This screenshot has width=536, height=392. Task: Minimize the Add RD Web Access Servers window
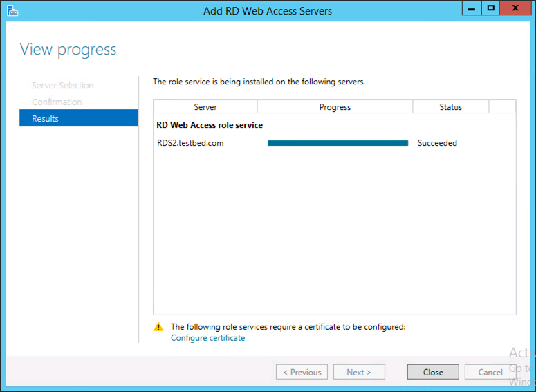coord(472,8)
